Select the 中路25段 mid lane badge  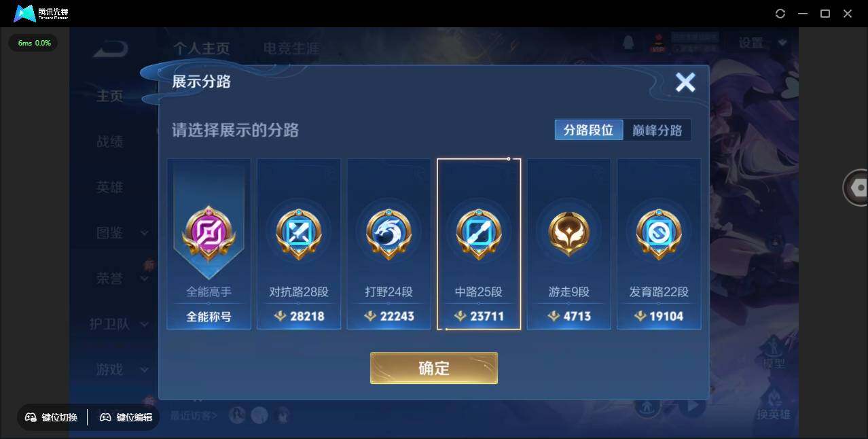coord(479,244)
